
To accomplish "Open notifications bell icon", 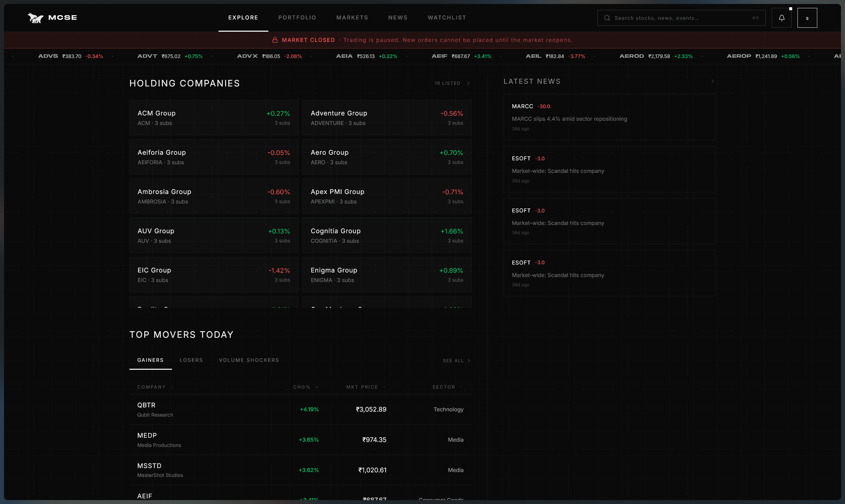I will coord(782,18).
